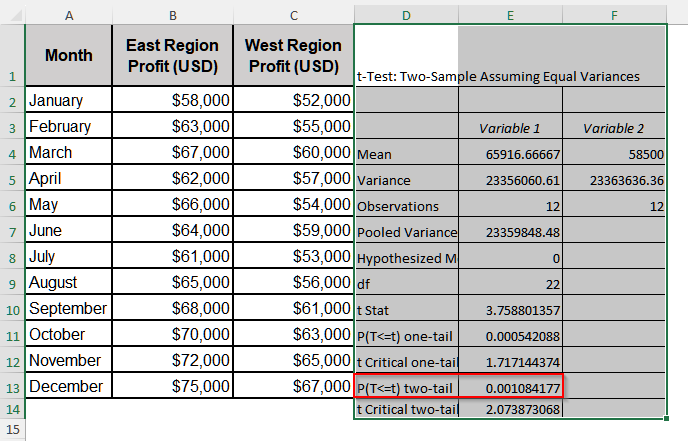Select the df value 22
Viewport: 688px width, 441px height.
[510, 283]
